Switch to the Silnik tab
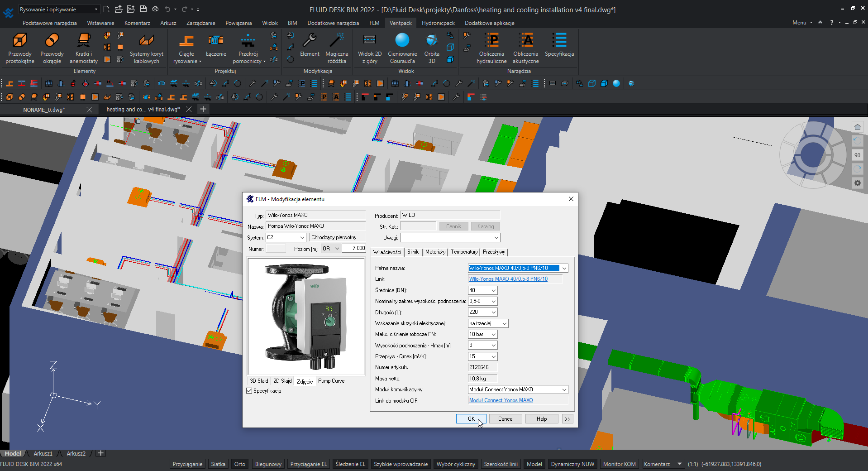Viewport: 868px width, 471px height. click(x=413, y=252)
